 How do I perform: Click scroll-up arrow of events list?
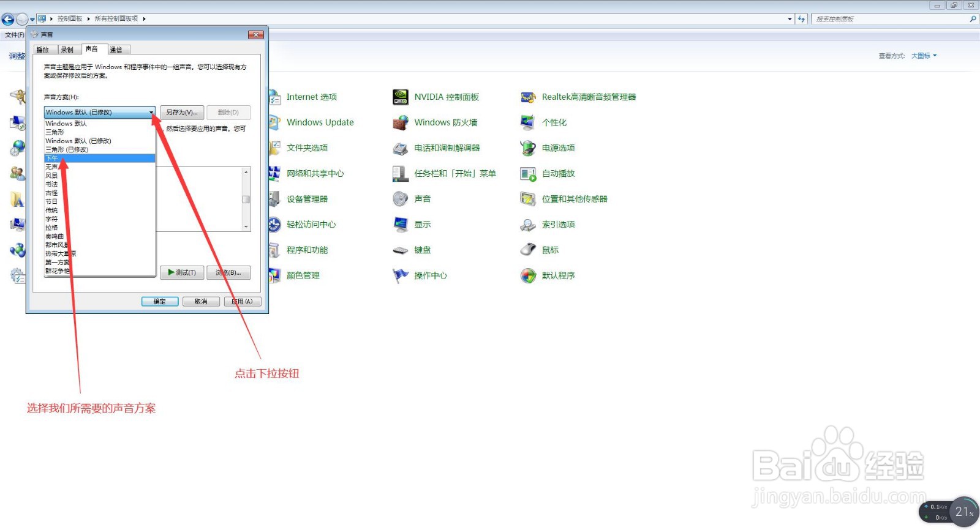coord(246,172)
